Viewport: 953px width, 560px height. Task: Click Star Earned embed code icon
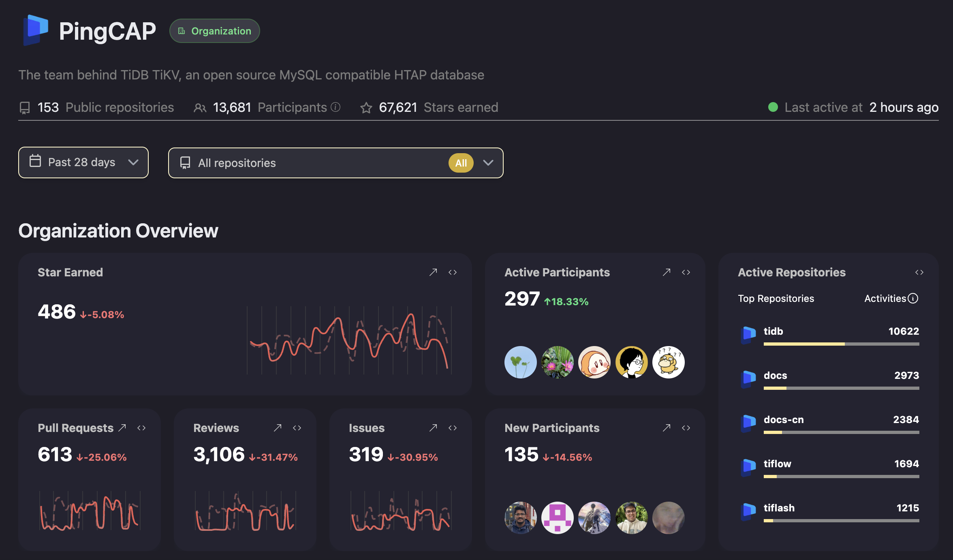tap(453, 272)
